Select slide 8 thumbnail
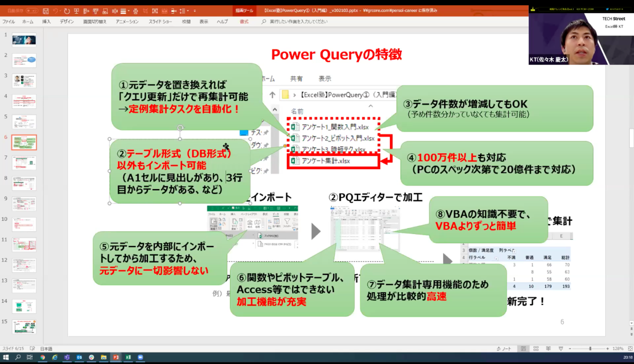 [24, 183]
